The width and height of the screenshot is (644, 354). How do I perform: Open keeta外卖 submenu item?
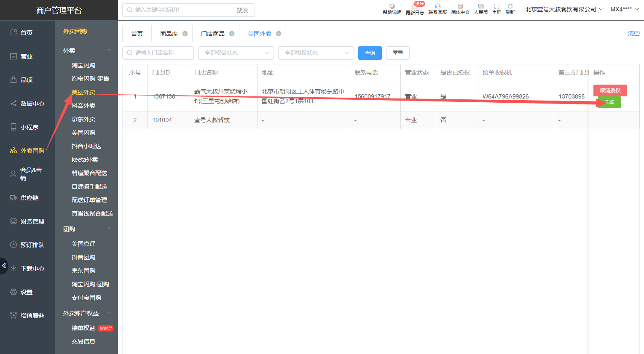[x=85, y=160]
